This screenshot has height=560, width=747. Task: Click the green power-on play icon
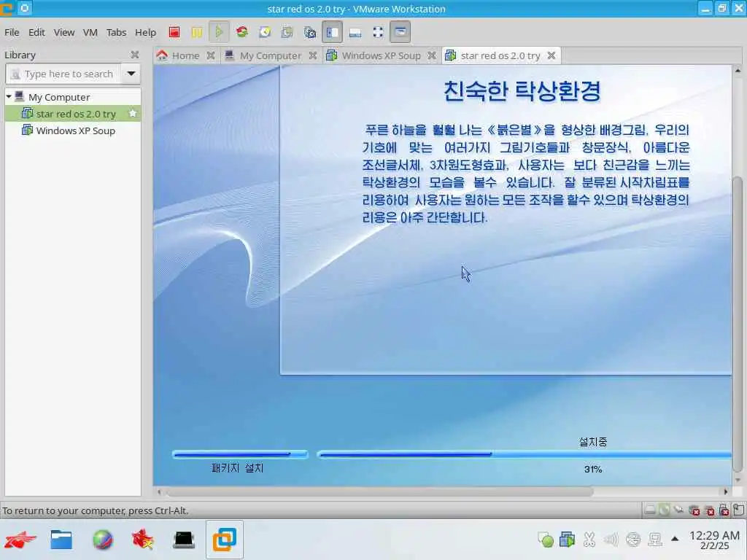pos(219,32)
